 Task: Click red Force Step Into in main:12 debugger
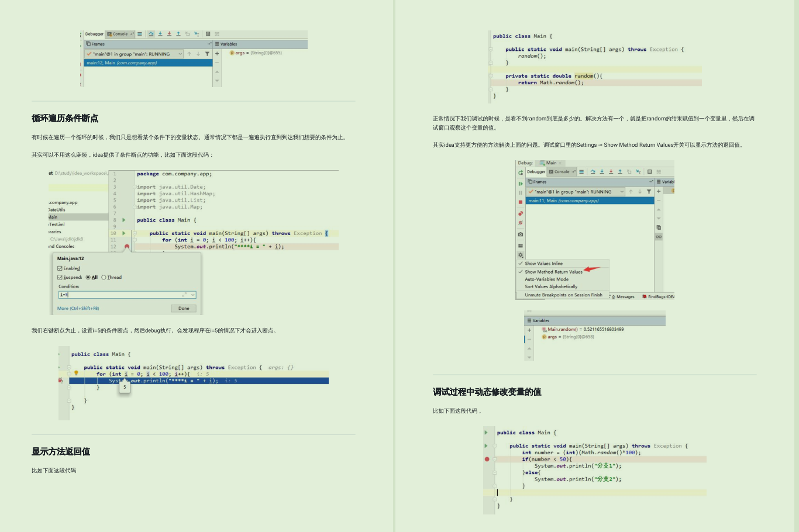[169, 34]
